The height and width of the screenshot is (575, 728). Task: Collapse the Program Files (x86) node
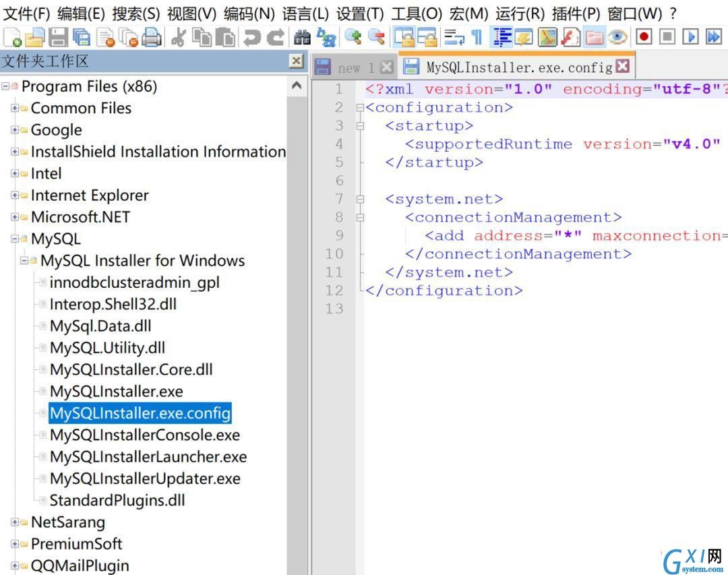coord(5,86)
